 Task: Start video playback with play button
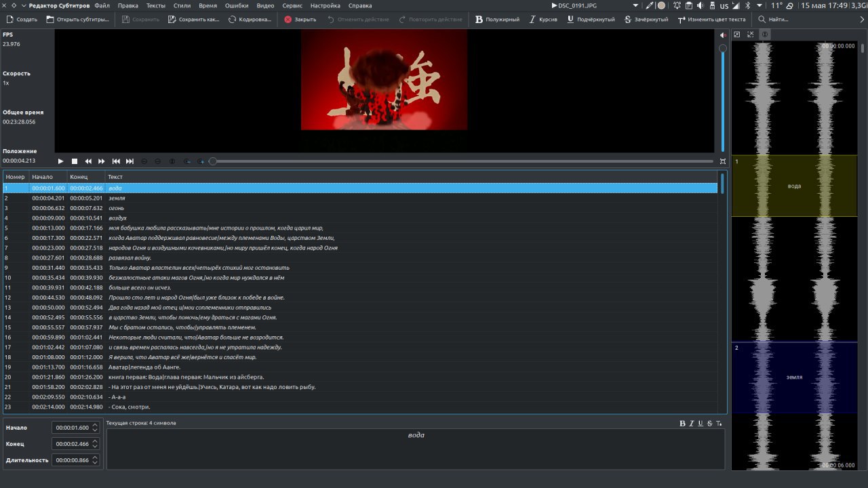point(60,161)
